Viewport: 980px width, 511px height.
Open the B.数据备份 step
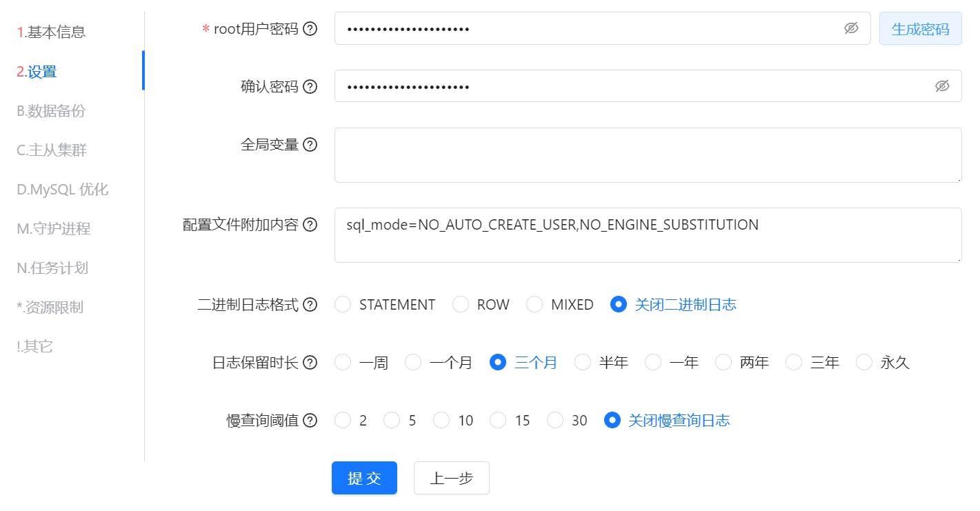click(x=51, y=110)
